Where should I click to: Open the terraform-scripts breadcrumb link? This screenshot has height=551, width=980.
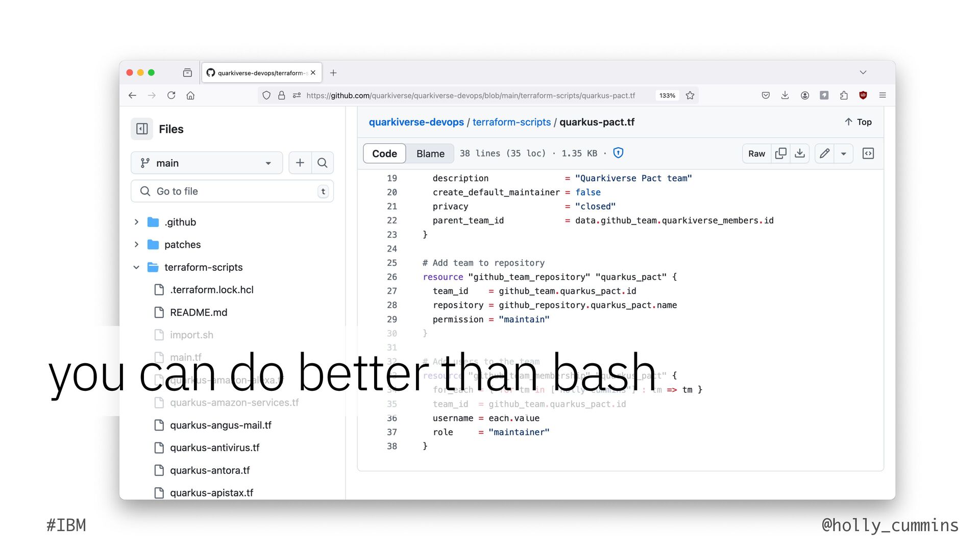point(511,122)
